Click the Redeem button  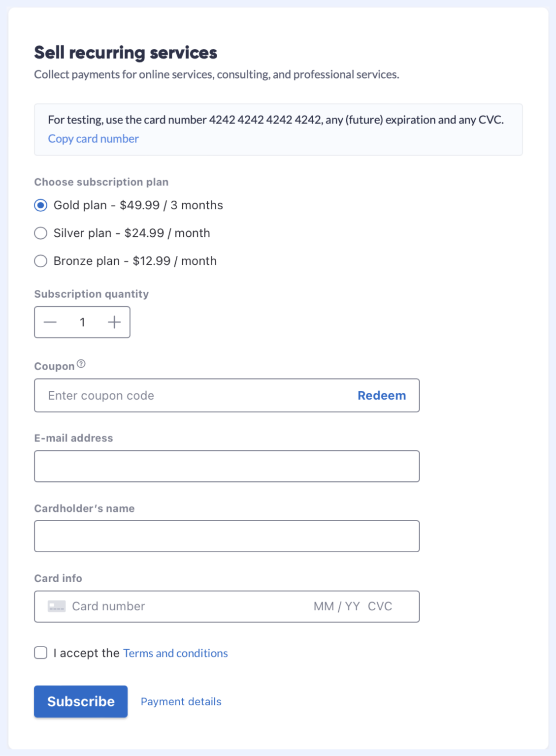[382, 395]
